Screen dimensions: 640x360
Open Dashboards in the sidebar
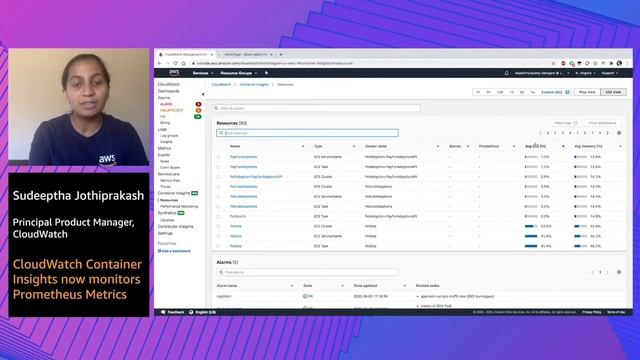[x=169, y=91]
